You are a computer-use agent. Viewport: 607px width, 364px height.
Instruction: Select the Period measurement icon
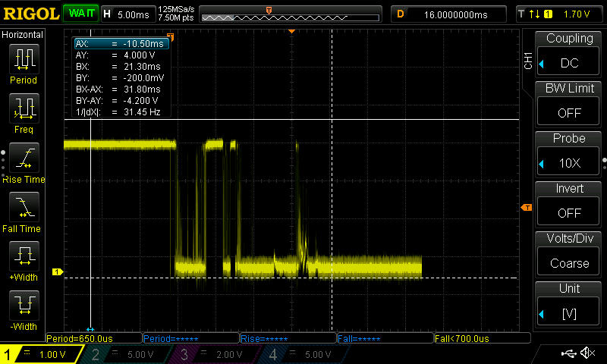pos(24,59)
